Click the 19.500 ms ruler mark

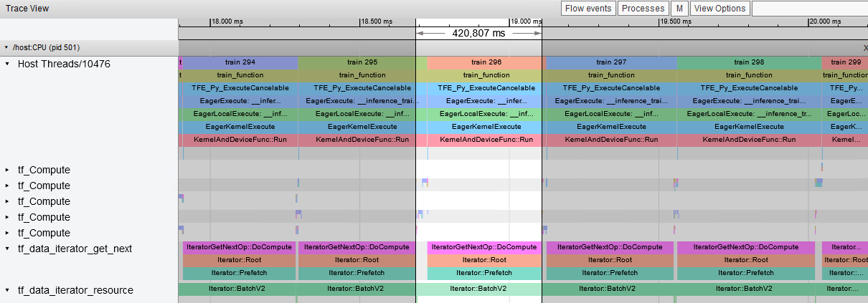click(x=676, y=21)
